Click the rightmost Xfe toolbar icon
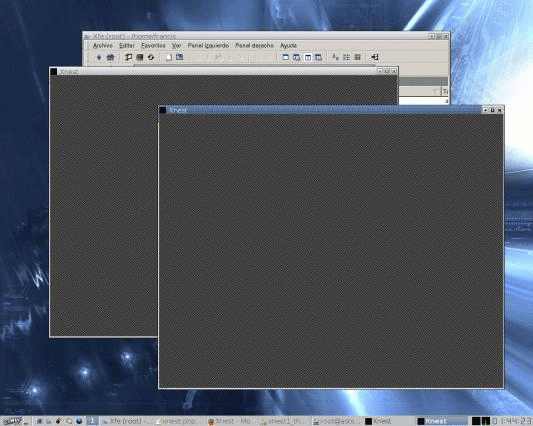 pyautogui.click(x=375, y=57)
